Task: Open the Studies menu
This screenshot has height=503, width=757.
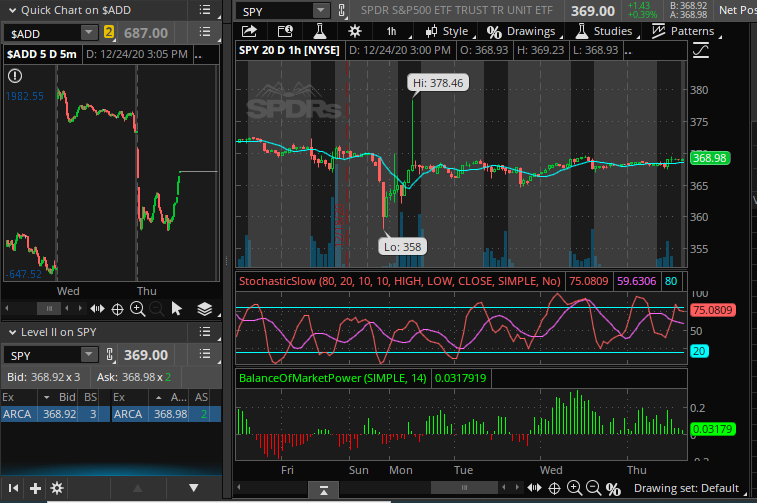Action: tap(605, 31)
